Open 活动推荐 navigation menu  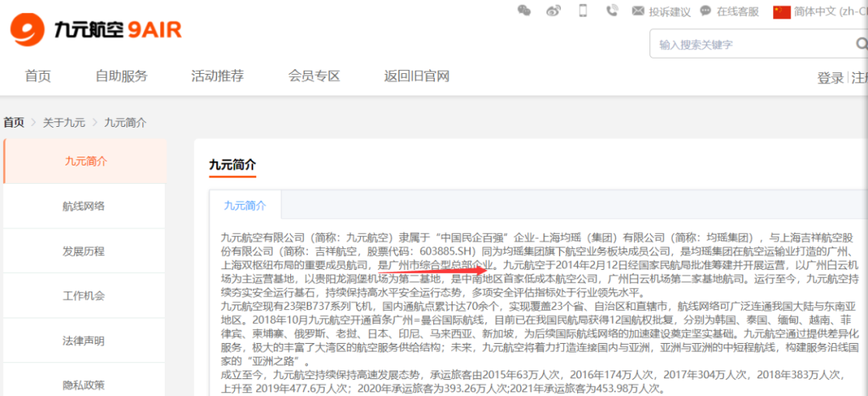coord(217,76)
